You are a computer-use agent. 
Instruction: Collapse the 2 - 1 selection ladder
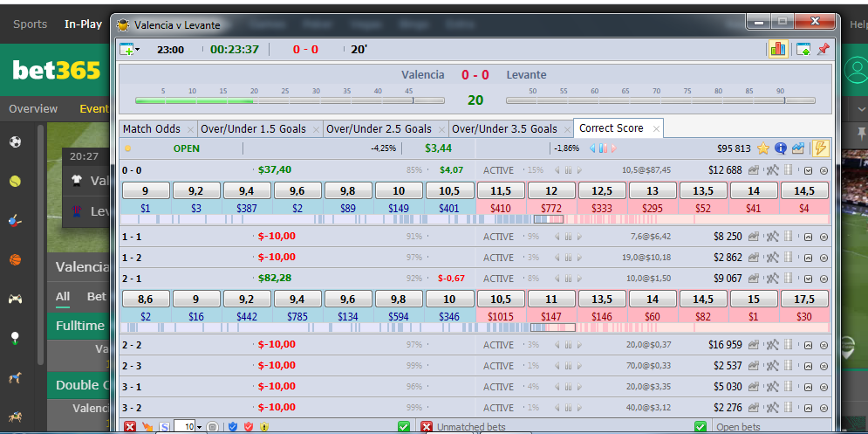point(808,279)
